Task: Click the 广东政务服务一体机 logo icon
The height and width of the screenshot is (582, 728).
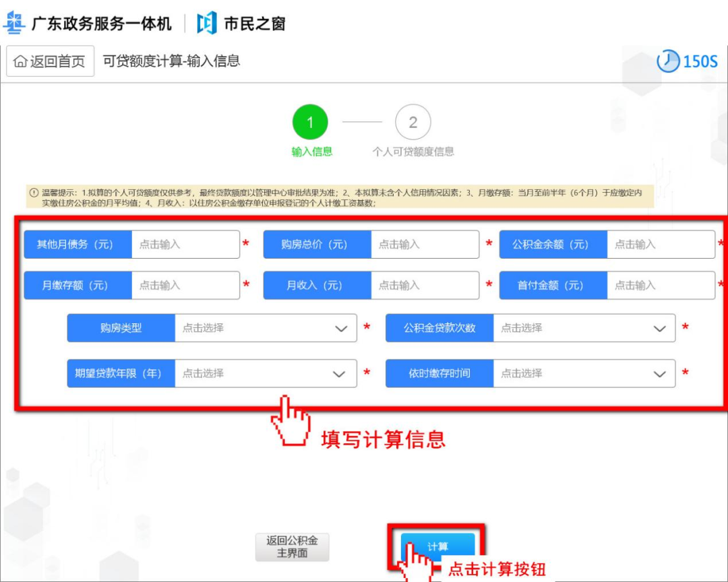Action: pos(13,23)
